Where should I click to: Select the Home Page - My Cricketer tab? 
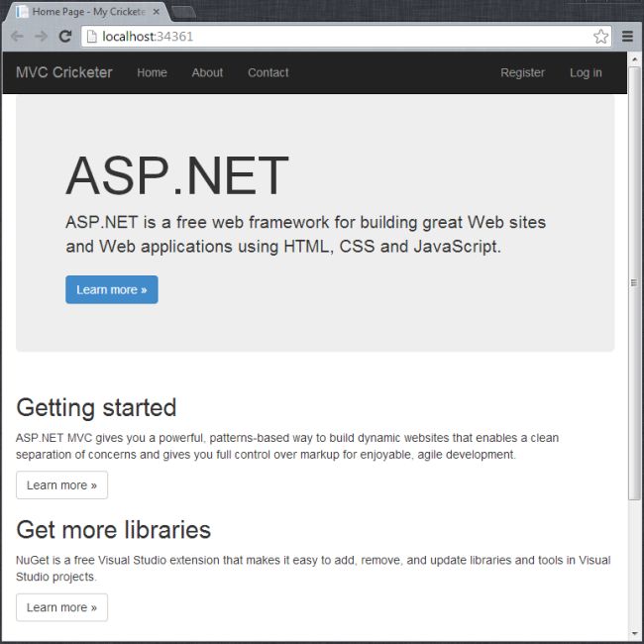click(86, 12)
